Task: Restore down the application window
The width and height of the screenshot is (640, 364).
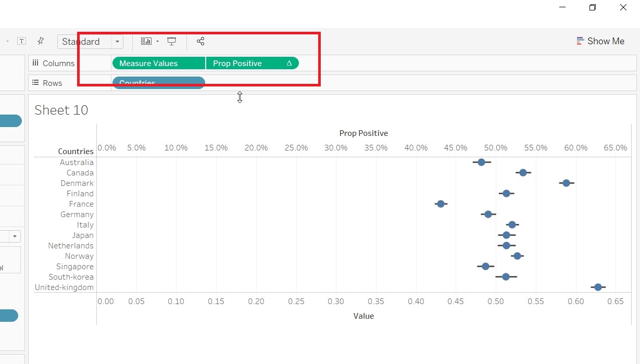Action: pos(593,7)
